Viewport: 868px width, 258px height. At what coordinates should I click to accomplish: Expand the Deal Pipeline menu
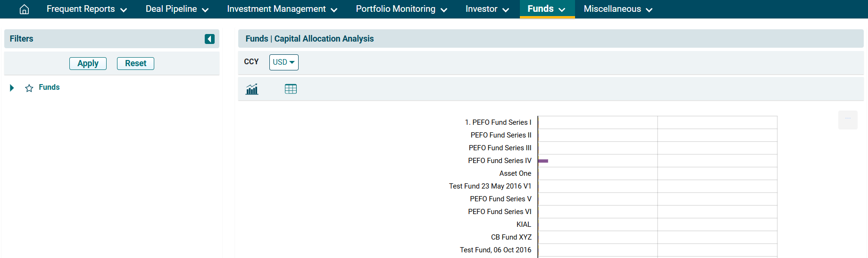177,9
